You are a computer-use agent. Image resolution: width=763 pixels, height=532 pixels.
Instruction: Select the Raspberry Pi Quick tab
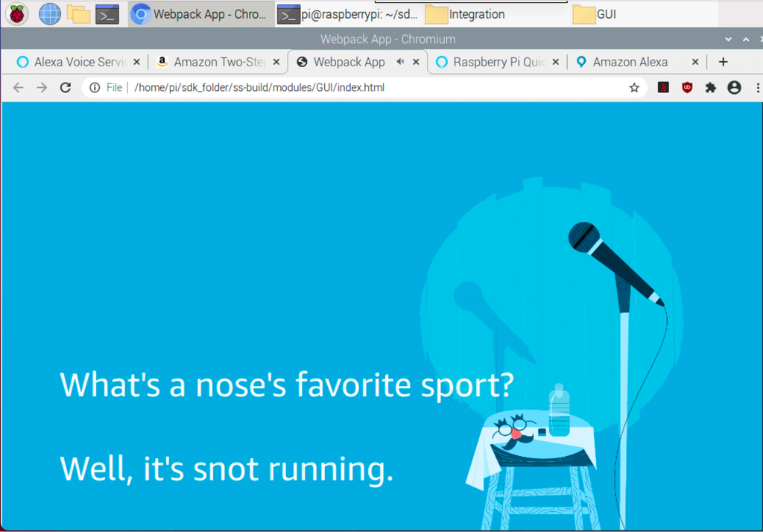coord(498,62)
